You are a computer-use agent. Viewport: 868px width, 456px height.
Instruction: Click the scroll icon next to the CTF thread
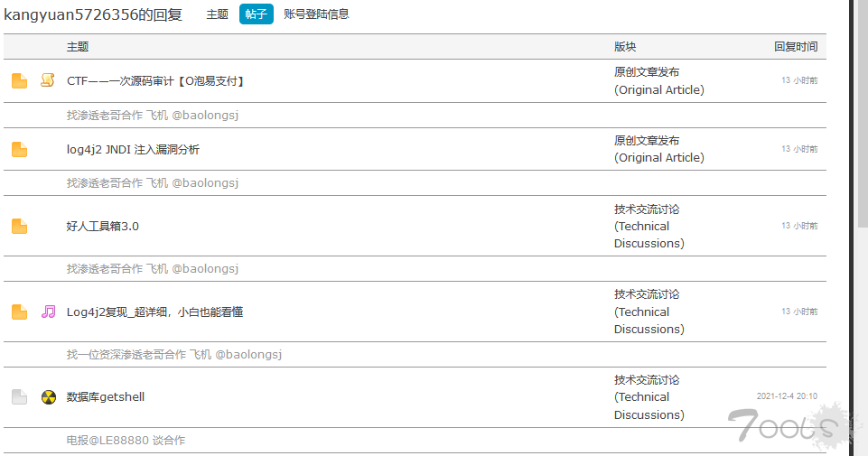pyautogui.click(x=48, y=80)
